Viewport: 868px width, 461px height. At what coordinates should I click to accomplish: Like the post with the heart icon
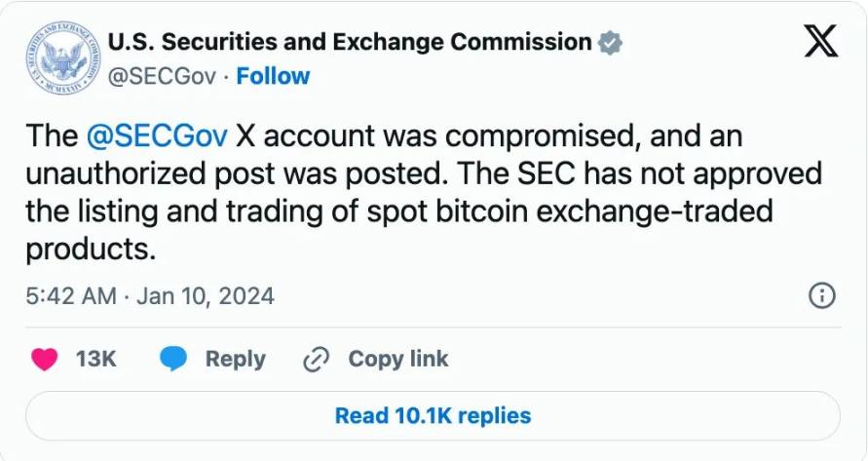pos(45,360)
